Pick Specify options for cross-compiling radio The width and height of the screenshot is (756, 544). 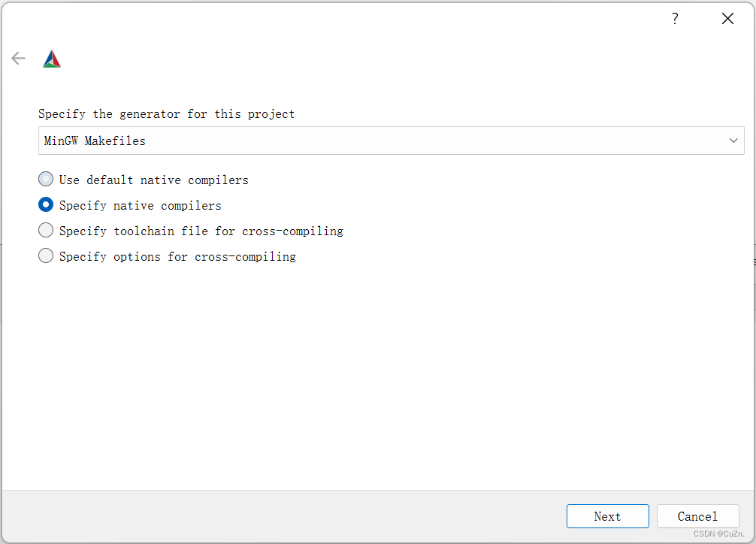point(46,256)
